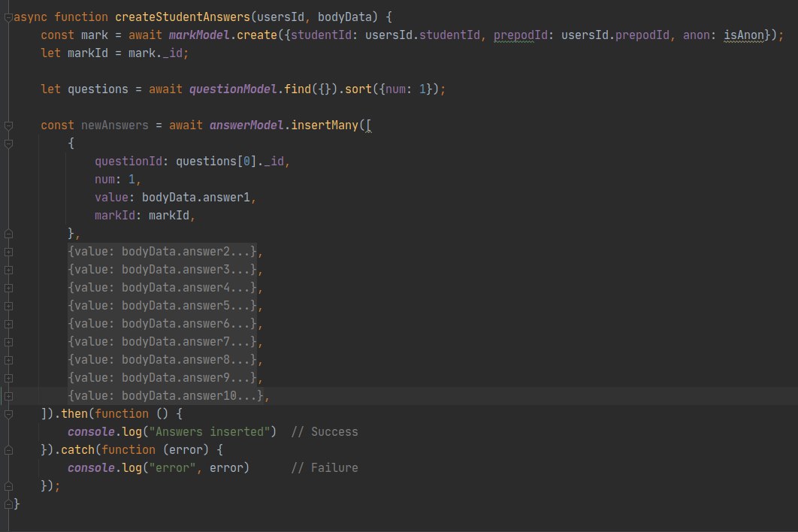Click the "Answers inserted" string

click(x=209, y=432)
